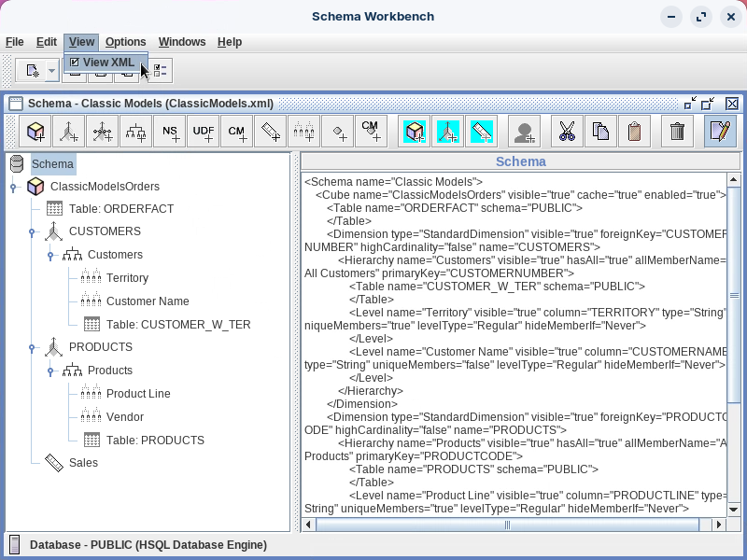Click the Add Cube toolbar icon
The height and width of the screenshot is (560, 747).
36,132
